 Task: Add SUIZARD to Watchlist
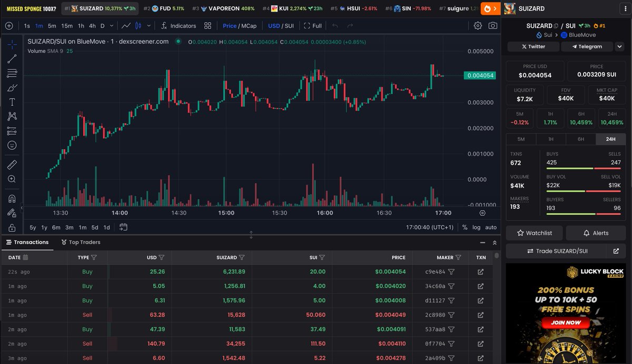[535, 233]
